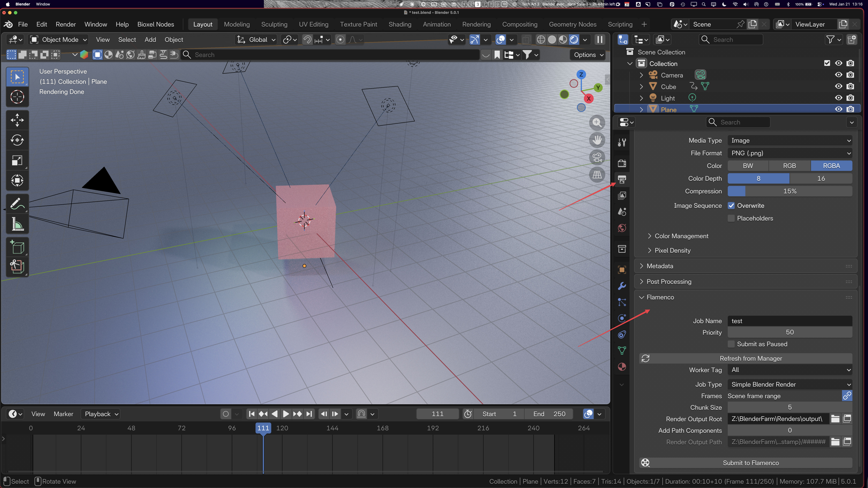Open the Render menu
868x488 pixels.
click(x=66, y=24)
